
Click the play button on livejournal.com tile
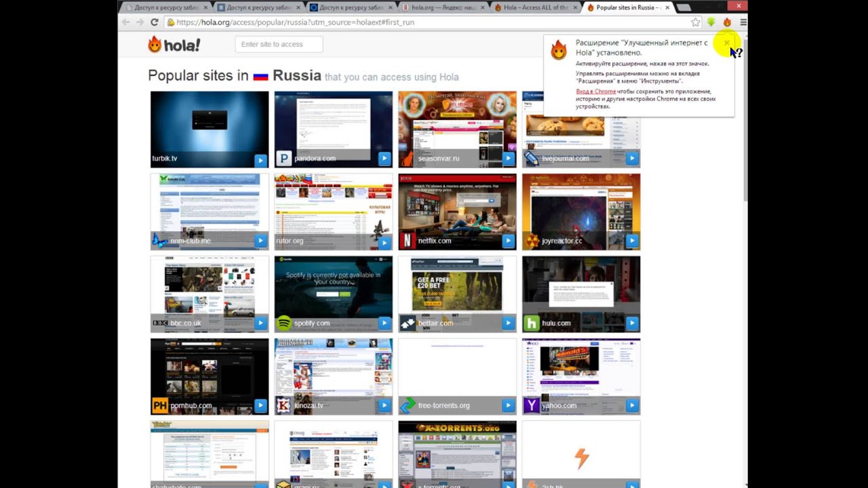[x=632, y=159]
